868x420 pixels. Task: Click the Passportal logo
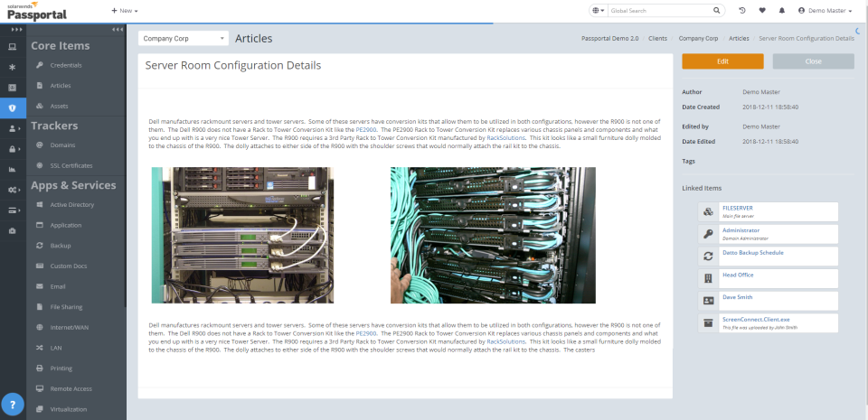coord(37,11)
